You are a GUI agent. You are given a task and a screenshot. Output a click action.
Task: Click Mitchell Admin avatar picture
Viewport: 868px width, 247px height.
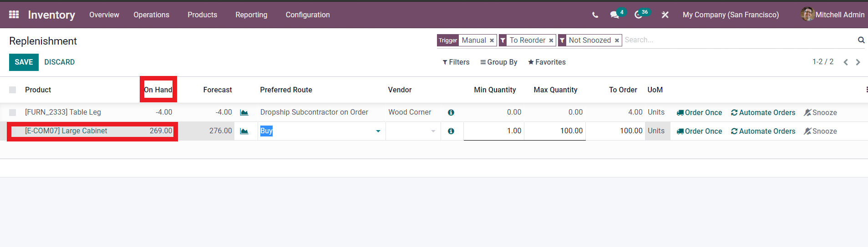pyautogui.click(x=808, y=14)
